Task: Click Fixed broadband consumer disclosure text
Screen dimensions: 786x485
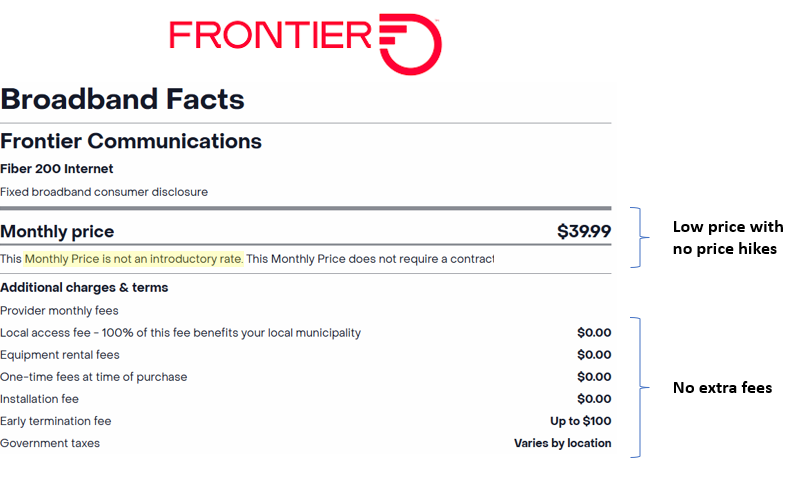Action: [x=104, y=192]
